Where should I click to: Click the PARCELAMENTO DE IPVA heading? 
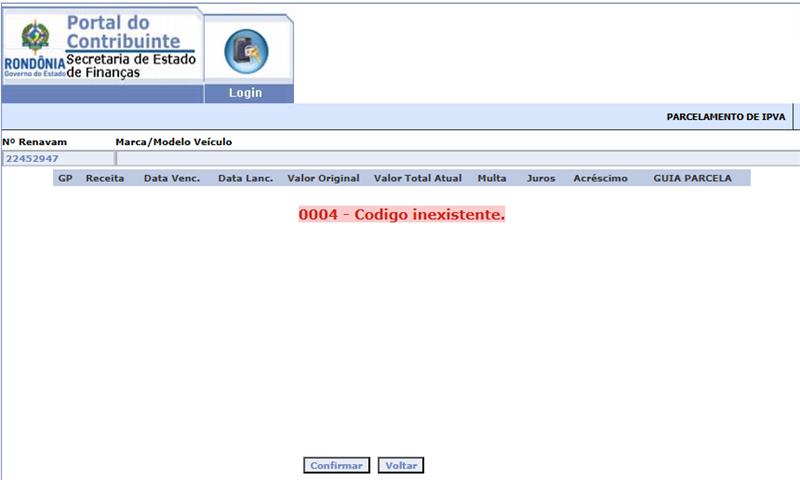pyautogui.click(x=725, y=117)
